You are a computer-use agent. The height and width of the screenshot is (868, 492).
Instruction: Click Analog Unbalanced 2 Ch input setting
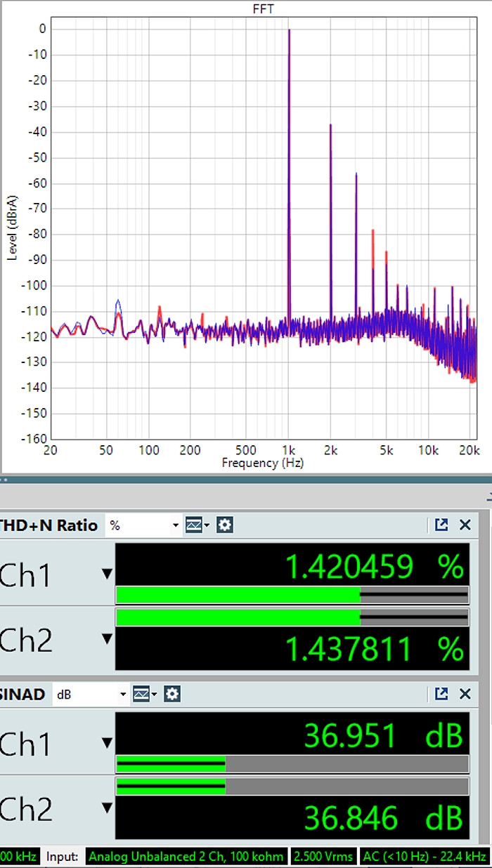point(186,857)
